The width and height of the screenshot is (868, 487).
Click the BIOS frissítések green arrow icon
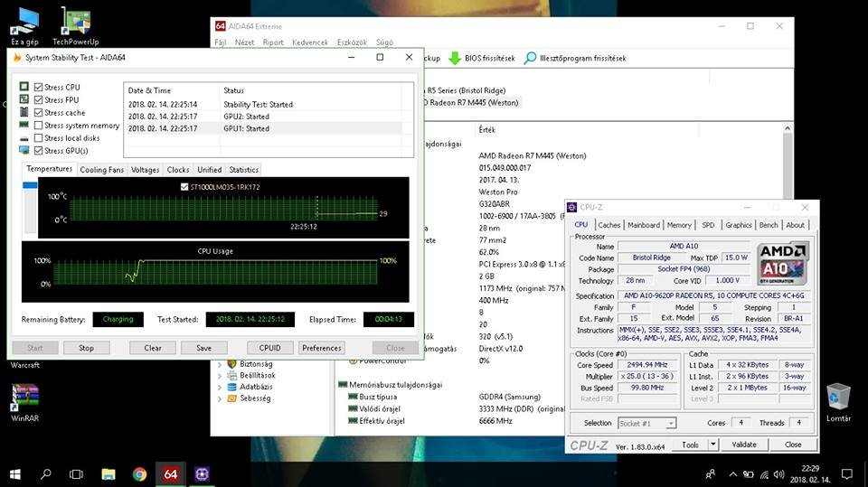tap(455, 58)
